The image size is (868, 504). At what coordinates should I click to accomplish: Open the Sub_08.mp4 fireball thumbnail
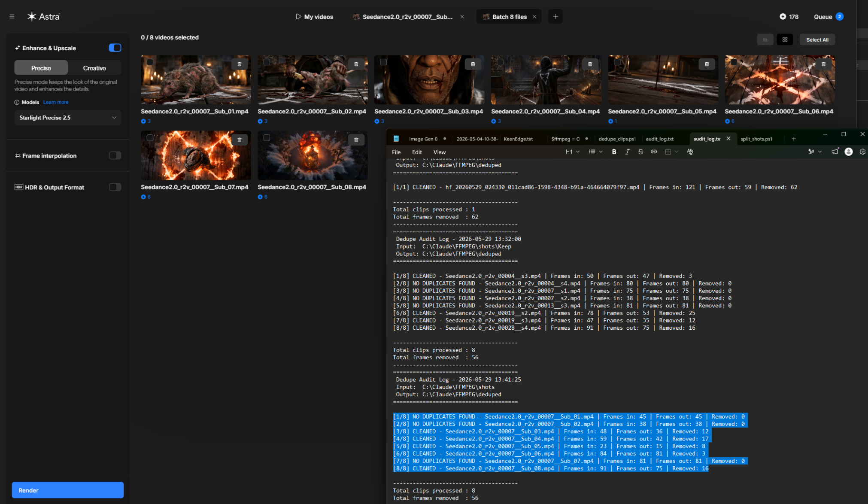(313, 155)
